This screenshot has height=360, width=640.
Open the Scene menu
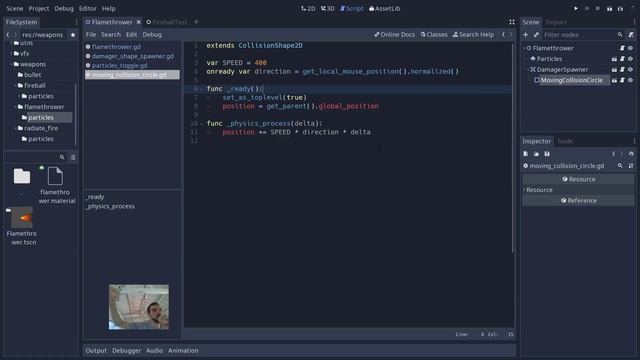[x=15, y=9]
